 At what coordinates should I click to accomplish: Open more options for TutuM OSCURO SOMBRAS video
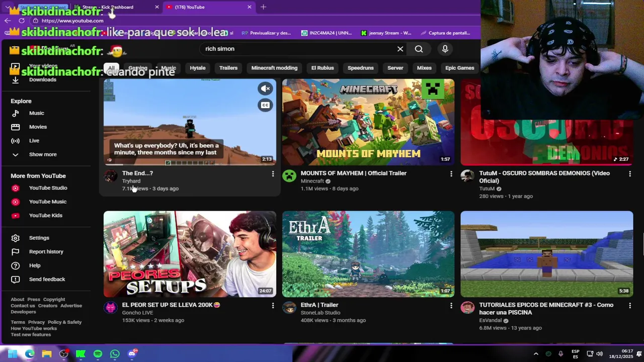629,174
